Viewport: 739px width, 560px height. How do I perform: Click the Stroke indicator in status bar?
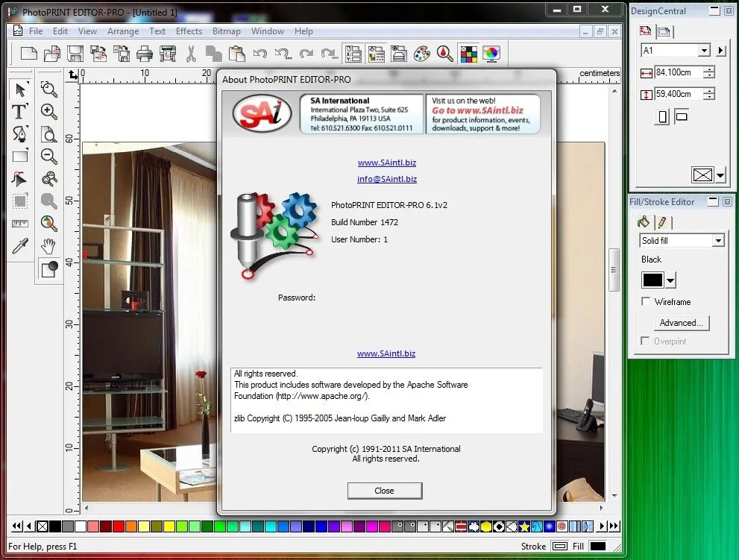[560, 547]
